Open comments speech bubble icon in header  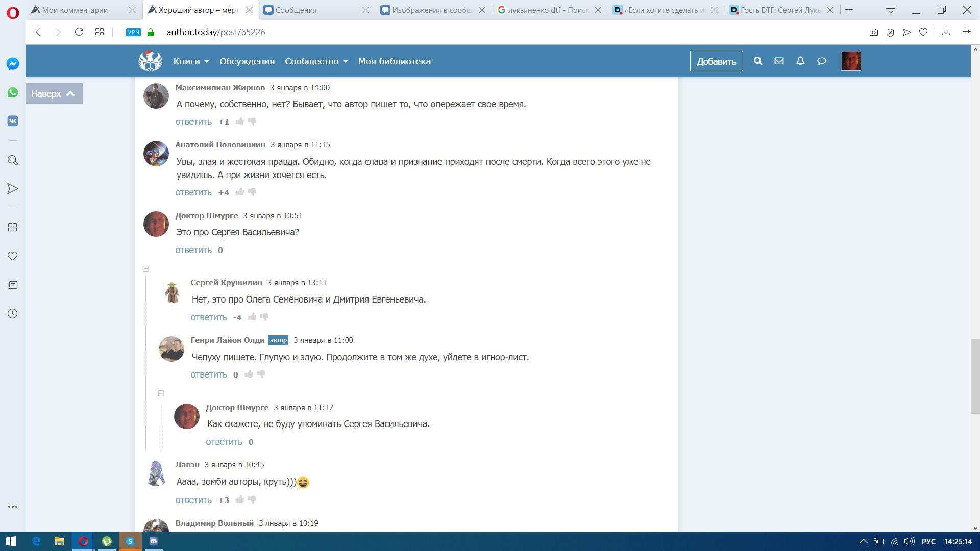click(822, 61)
